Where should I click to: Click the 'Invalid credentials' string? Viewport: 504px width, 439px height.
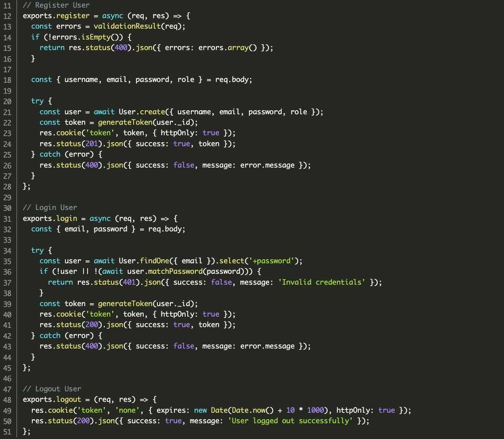[322, 282]
